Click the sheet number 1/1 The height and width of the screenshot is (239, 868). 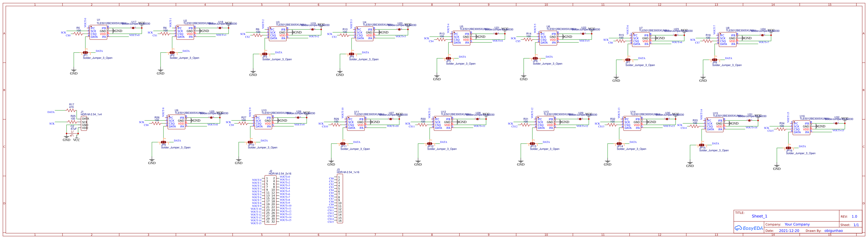[x=856, y=225]
